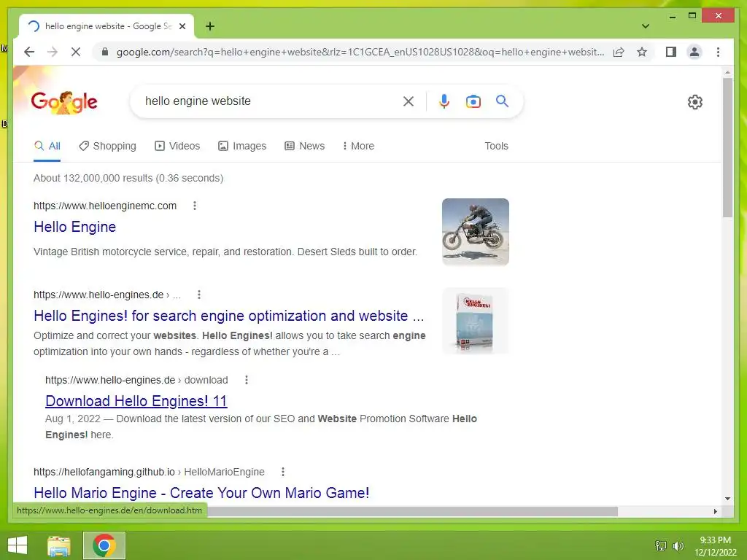Image resolution: width=747 pixels, height=560 pixels.
Task: Switch to the Images tab
Action: pyautogui.click(x=242, y=146)
